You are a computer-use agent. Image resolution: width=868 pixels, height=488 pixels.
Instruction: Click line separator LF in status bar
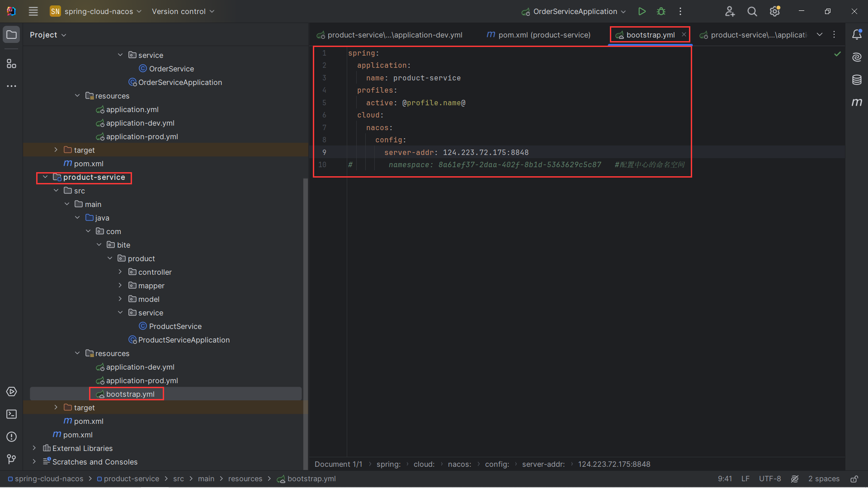tap(745, 479)
